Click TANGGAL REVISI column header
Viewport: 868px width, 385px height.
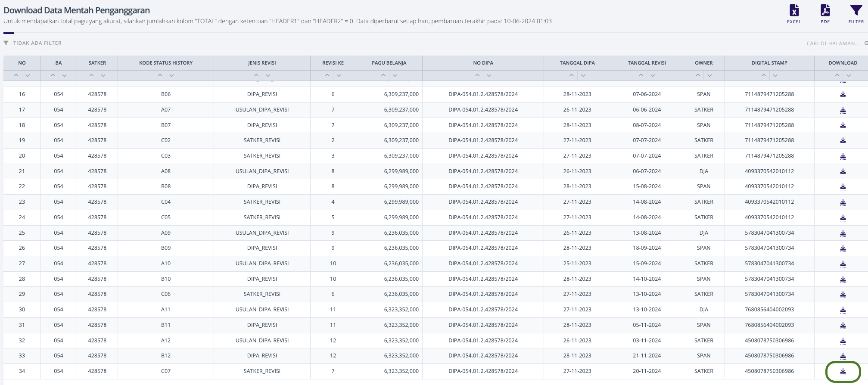pyautogui.click(x=647, y=63)
